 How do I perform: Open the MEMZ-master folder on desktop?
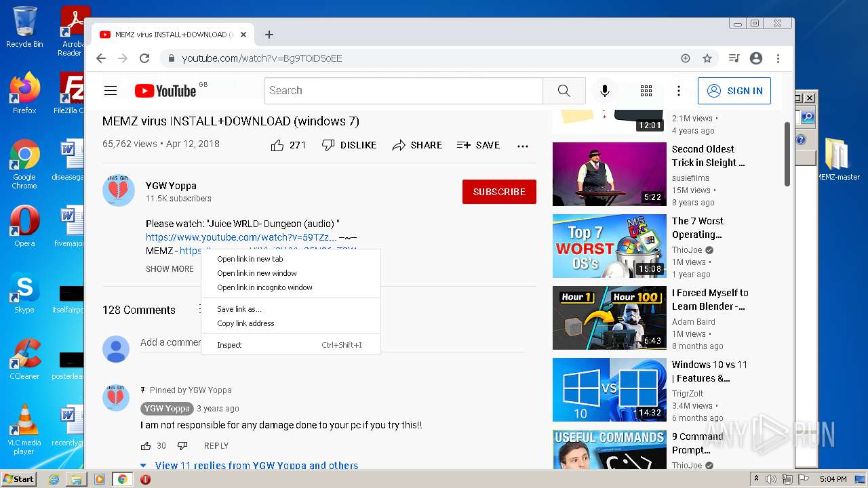[x=838, y=159]
